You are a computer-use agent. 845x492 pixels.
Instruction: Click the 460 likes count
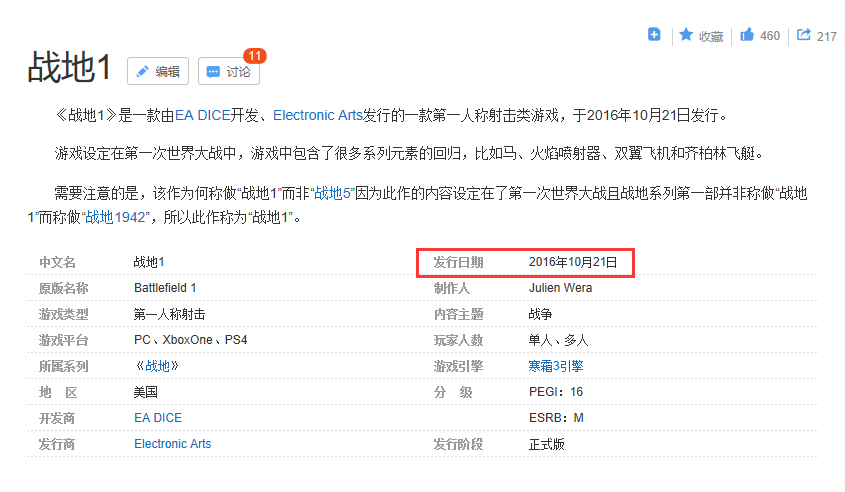pyautogui.click(x=770, y=36)
